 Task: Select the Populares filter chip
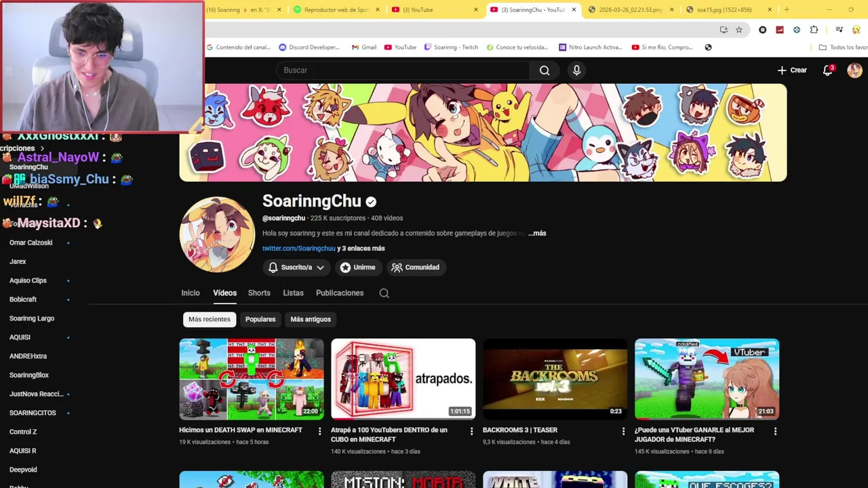tap(260, 319)
